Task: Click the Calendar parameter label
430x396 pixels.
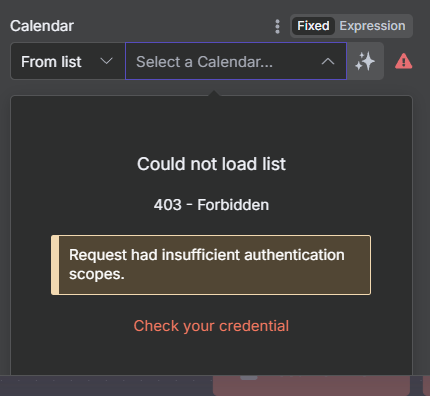Action: click(x=42, y=26)
